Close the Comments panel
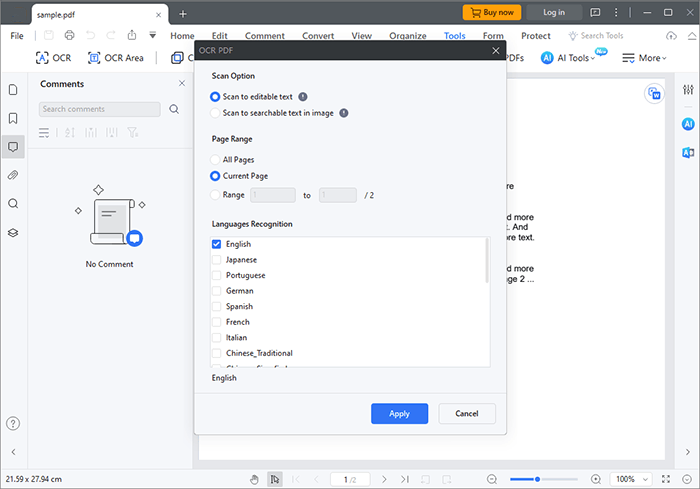Viewport: 700px width, 489px height. [x=182, y=83]
